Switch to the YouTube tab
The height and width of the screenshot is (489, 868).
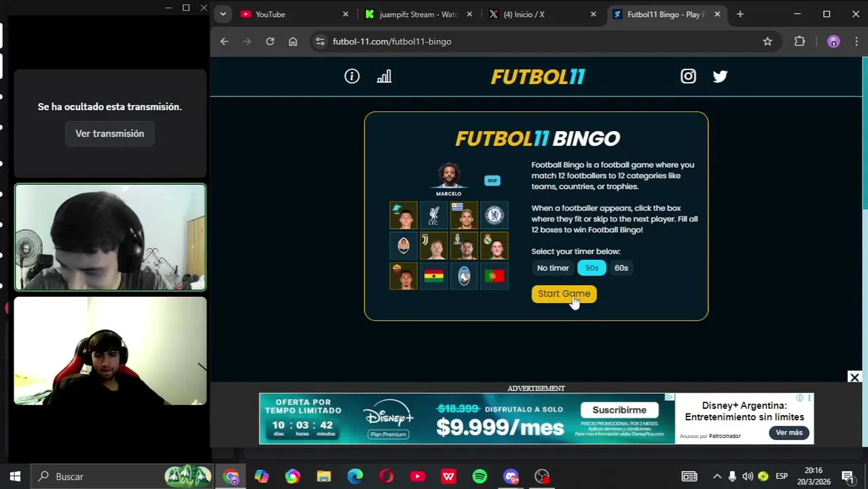293,14
